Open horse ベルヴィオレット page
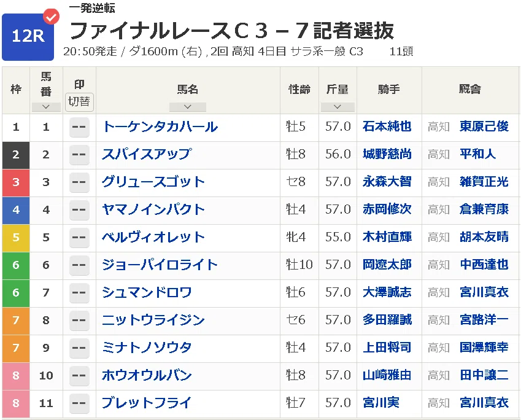 [153, 237]
